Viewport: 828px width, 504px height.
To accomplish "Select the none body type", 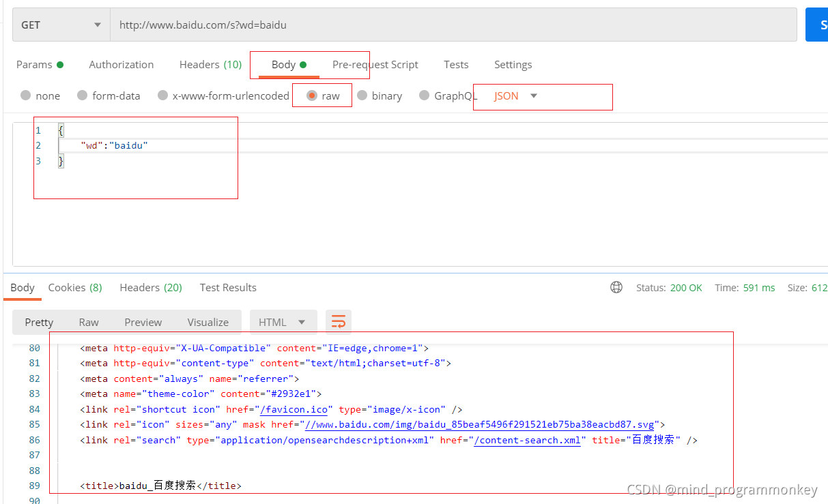I will pyautogui.click(x=40, y=95).
